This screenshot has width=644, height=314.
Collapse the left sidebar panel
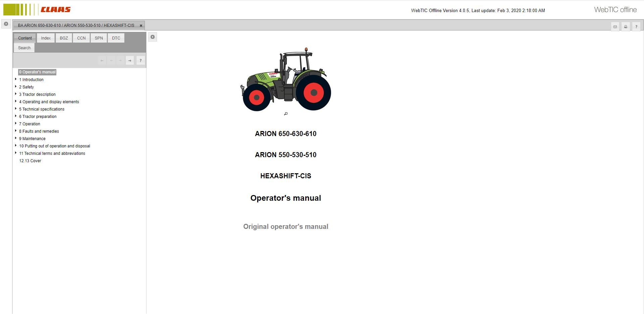coord(6,23)
